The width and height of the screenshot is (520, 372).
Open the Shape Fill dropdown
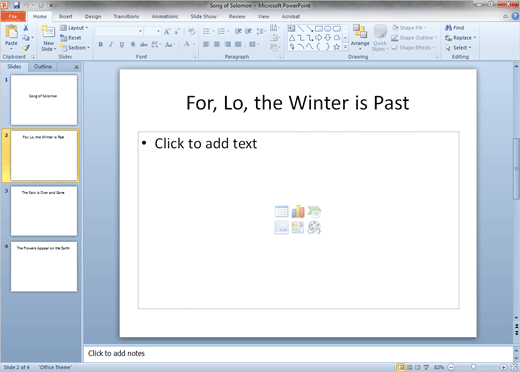point(409,28)
